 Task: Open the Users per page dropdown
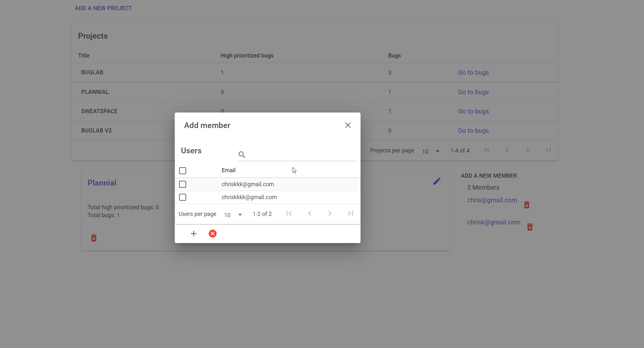233,215
